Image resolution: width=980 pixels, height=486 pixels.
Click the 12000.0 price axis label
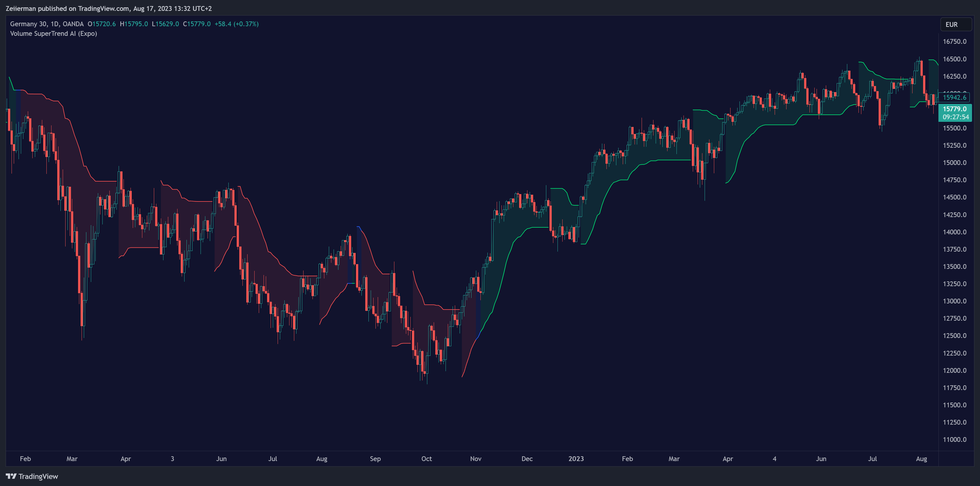pyautogui.click(x=954, y=370)
